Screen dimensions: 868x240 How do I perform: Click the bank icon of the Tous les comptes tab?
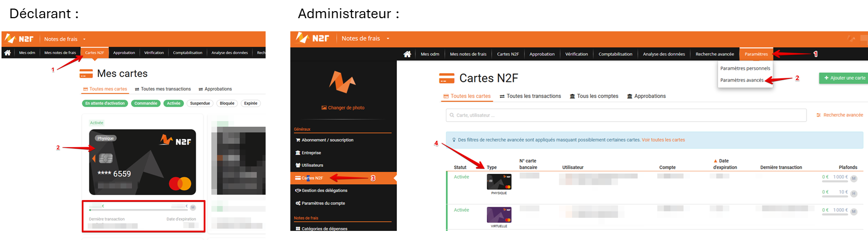click(572, 96)
